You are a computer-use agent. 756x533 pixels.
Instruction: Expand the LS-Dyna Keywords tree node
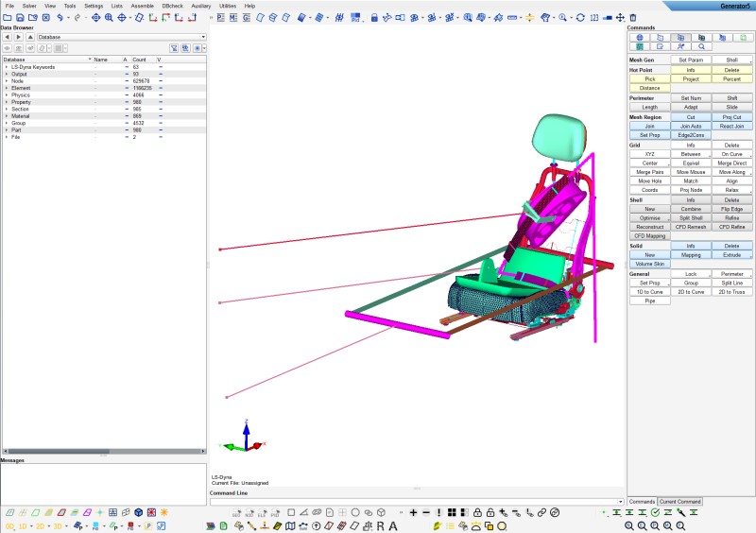(x=6, y=67)
